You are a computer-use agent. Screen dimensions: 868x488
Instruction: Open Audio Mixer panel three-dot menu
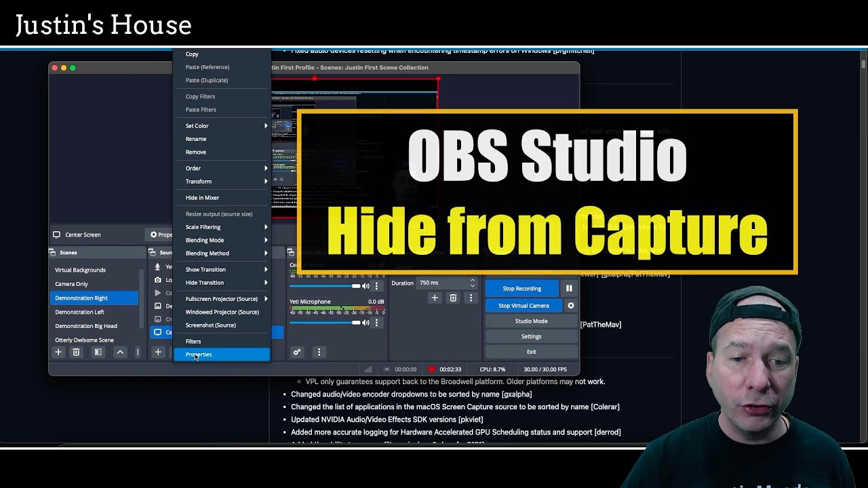(319, 352)
